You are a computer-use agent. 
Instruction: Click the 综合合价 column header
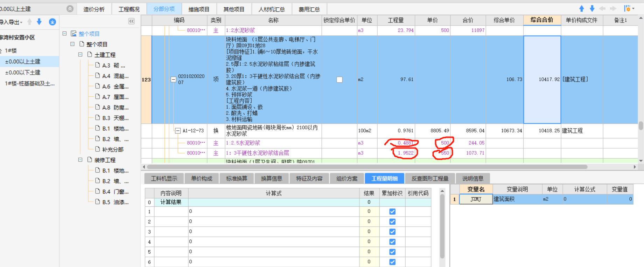pos(542,20)
